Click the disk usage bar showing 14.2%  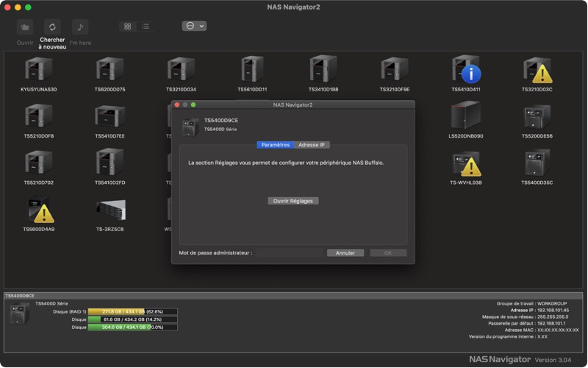click(x=133, y=319)
